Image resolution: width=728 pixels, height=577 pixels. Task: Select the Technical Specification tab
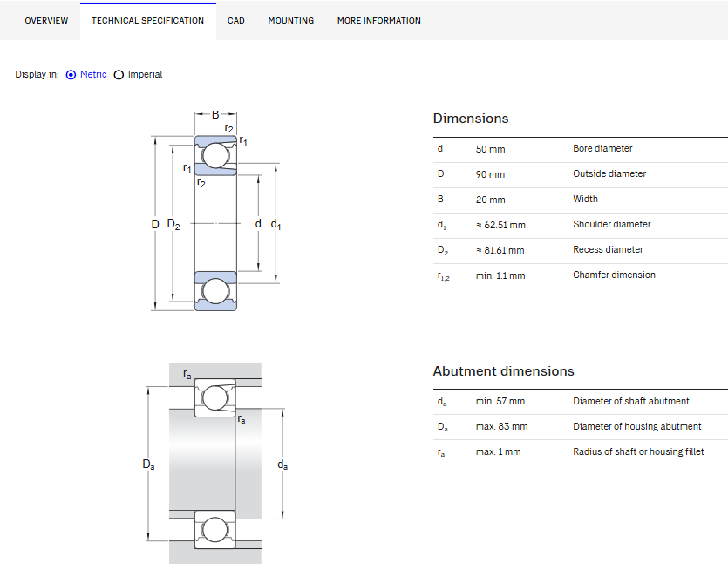[x=147, y=21]
